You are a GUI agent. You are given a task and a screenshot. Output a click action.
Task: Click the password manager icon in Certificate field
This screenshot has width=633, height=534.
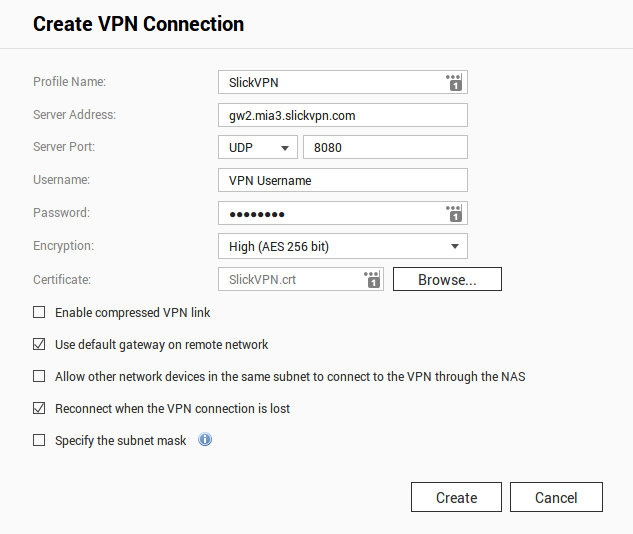(373, 279)
